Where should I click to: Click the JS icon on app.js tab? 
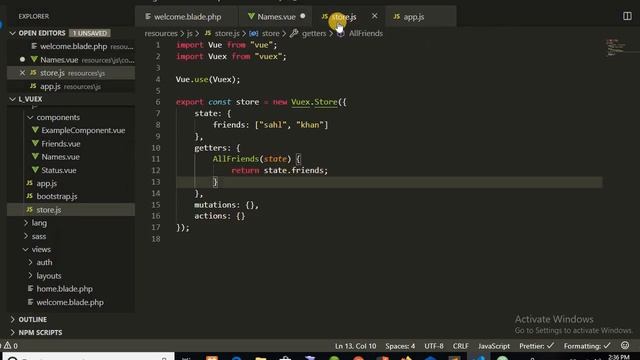coord(397,16)
